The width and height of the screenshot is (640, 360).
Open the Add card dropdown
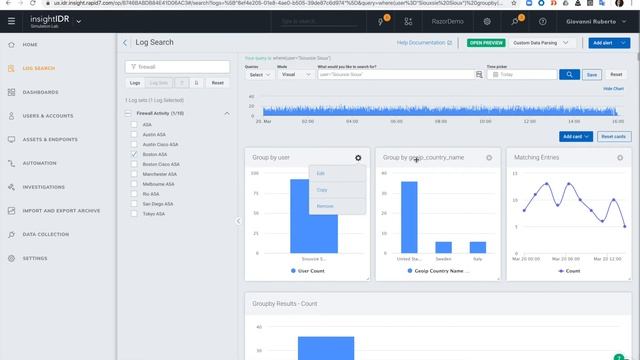576,136
